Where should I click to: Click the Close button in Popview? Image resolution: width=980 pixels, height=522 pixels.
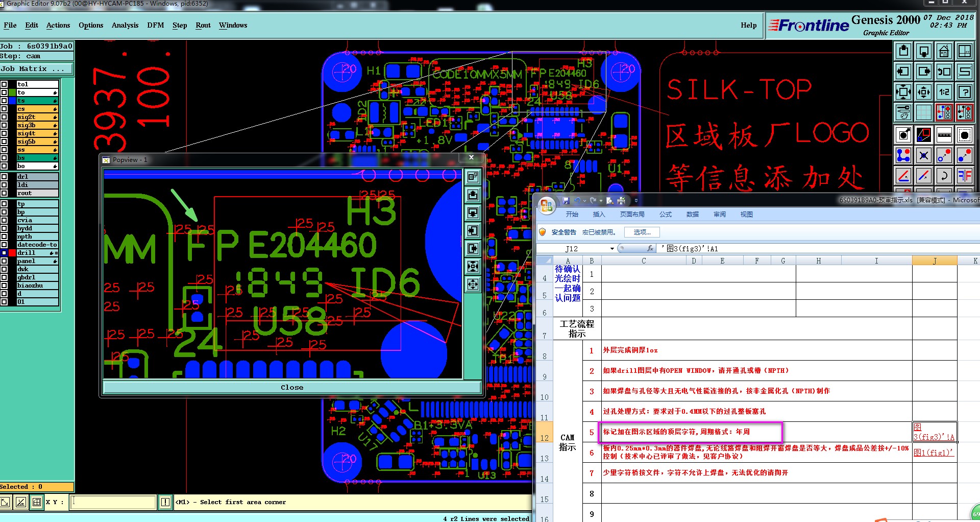[x=292, y=387]
